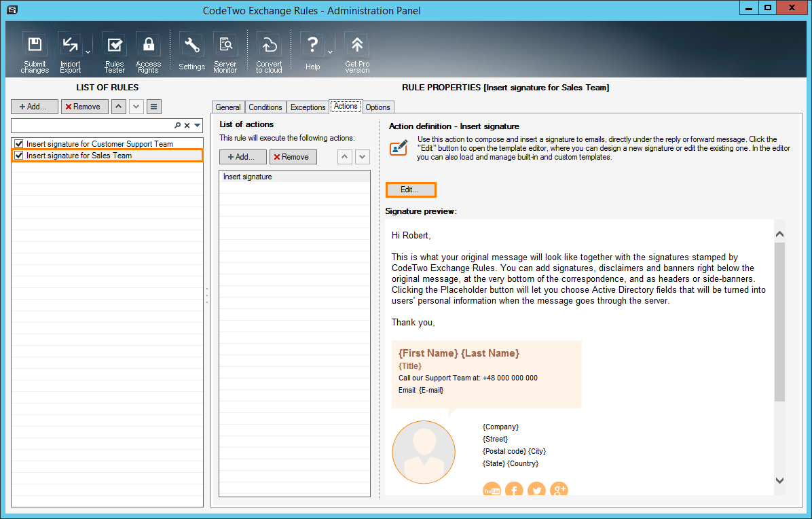Click the '{First Name} {Last Name}' placeholder text
Viewport: 812px width, 519px height.
click(459, 353)
